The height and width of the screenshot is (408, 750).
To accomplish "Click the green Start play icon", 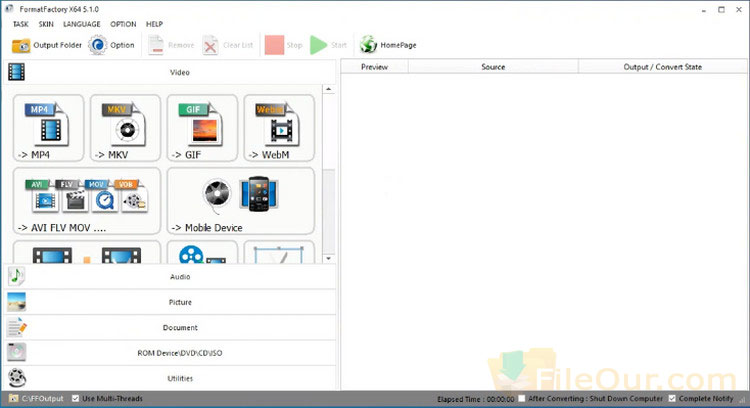I will (x=318, y=45).
